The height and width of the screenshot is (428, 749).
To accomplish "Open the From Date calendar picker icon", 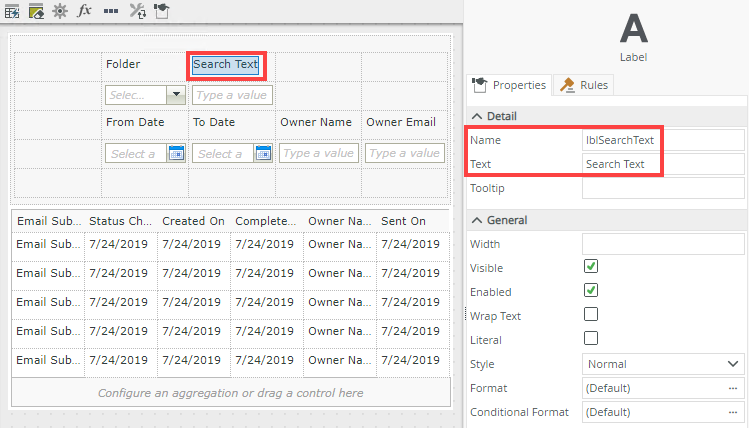I will pyautogui.click(x=176, y=153).
